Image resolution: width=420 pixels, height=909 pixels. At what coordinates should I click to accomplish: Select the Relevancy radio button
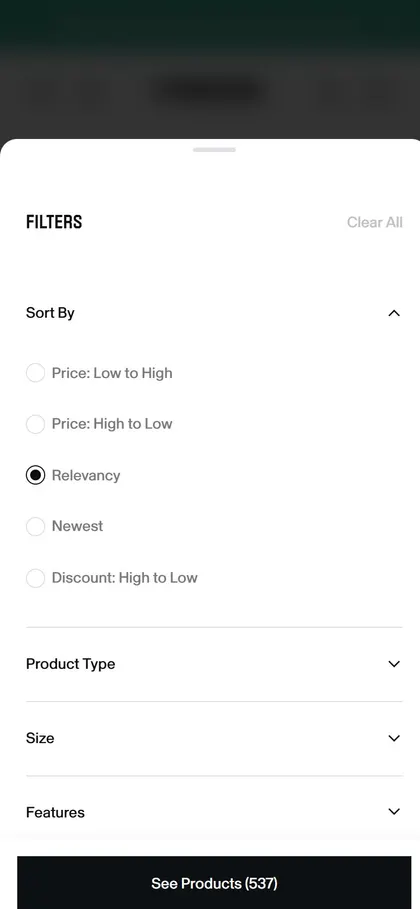point(35,475)
